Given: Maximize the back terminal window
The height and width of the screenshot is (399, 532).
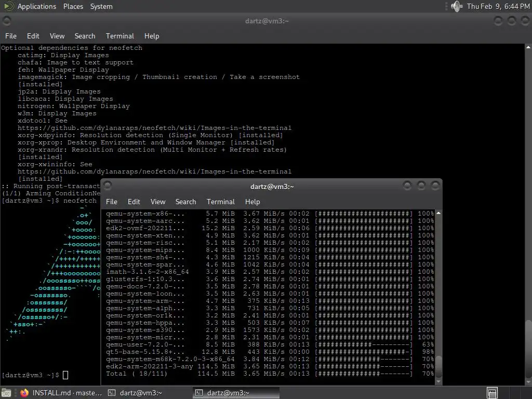Looking at the screenshot, I should pyautogui.click(x=511, y=21).
